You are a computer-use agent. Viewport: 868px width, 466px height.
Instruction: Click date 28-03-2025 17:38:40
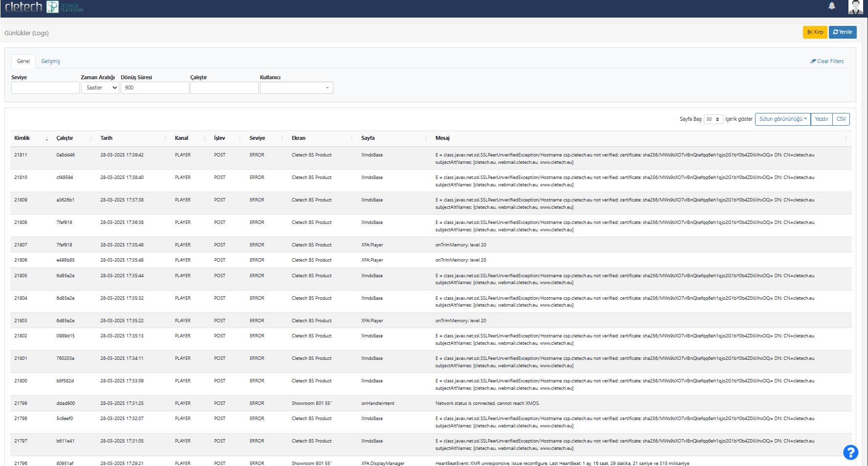[122, 178]
